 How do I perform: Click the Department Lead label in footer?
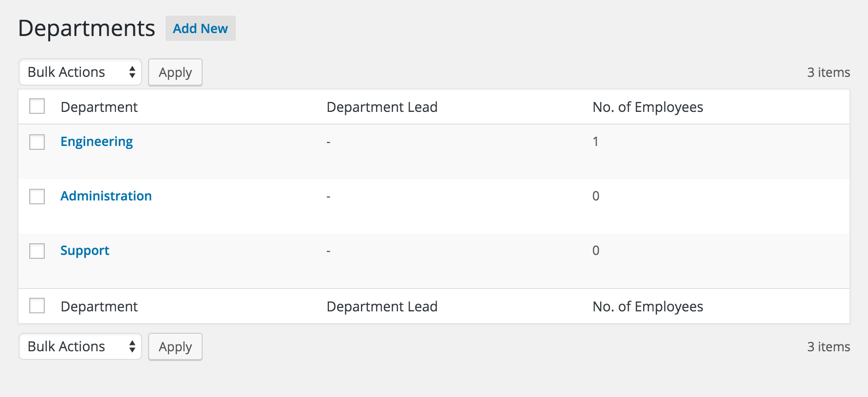point(382,307)
